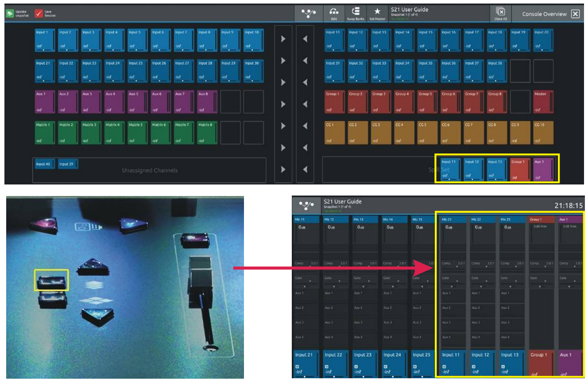This screenshot has height=384, width=588.
Task: Click the Aux 2 send on Mic 11 channel
Action: [x=307, y=307]
